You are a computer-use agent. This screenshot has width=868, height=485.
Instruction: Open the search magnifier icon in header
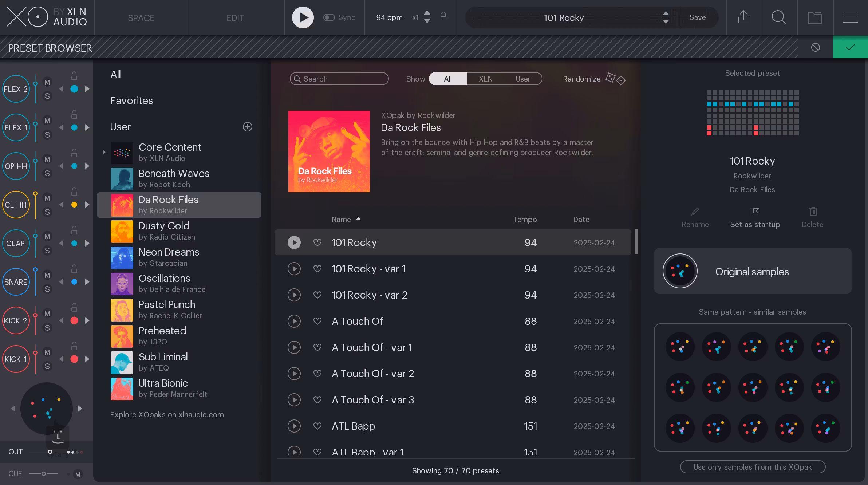(779, 17)
